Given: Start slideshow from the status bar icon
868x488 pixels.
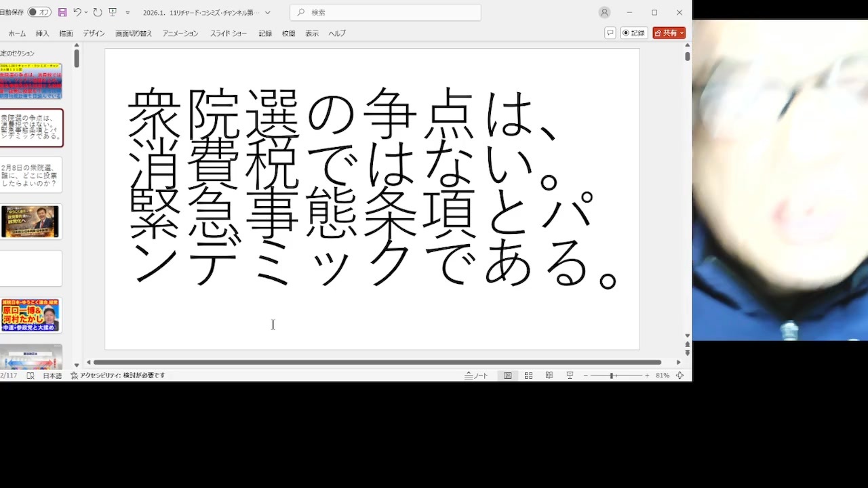Looking at the screenshot, I should (x=570, y=375).
